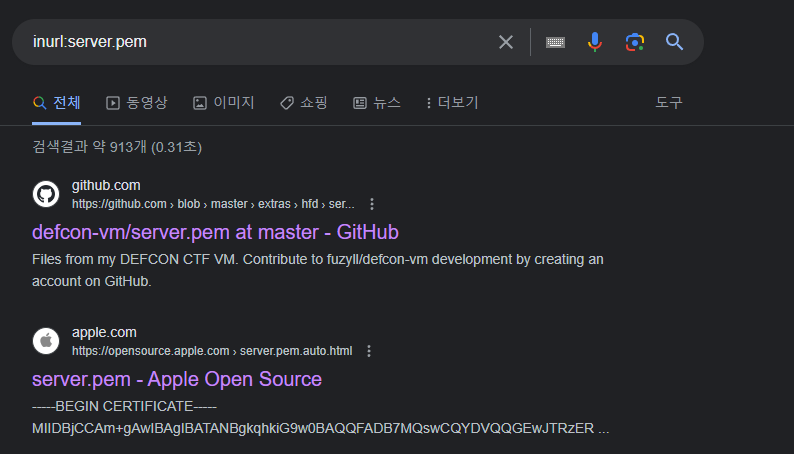Click the apple.com site name
This screenshot has width=794, height=454.
pos(104,333)
